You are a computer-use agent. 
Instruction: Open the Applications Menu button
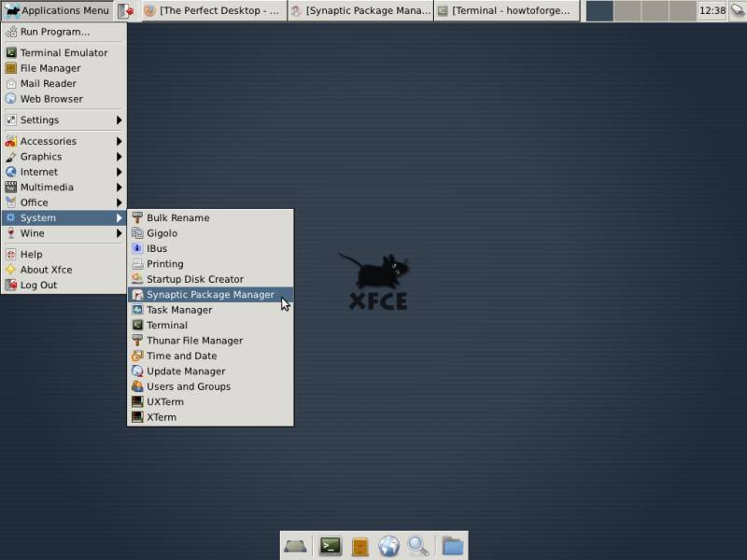tap(58, 10)
